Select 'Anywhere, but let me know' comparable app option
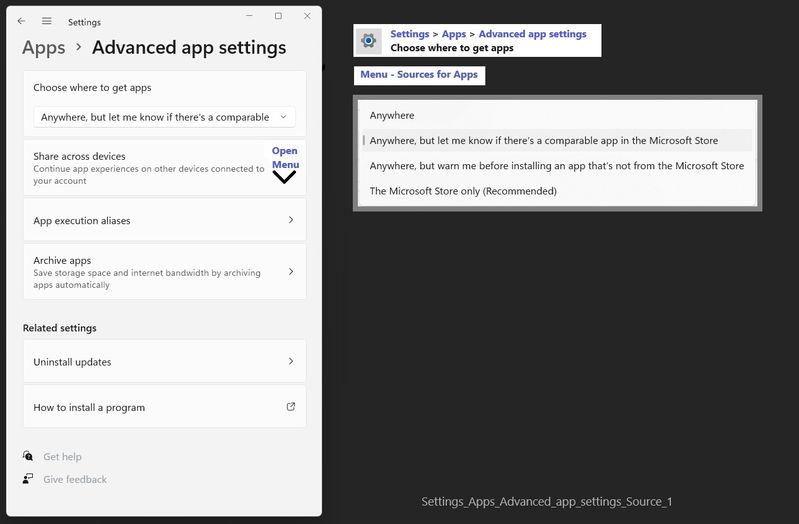 coord(557,140)
